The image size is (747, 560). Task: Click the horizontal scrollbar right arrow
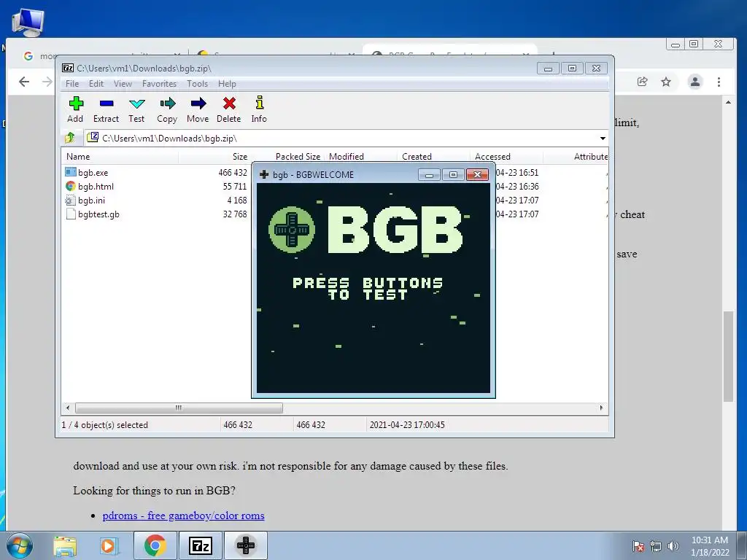pyautogui.click(x=601, y=408)
